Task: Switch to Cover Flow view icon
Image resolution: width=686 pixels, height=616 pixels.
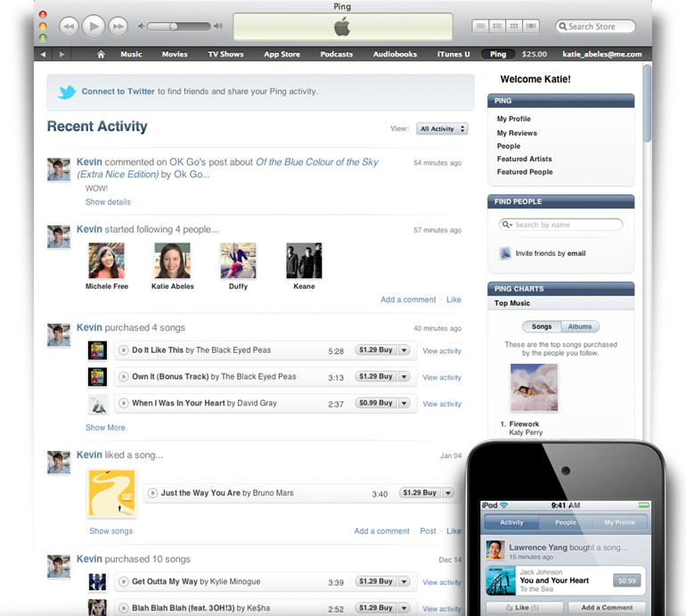Action: [531, 26]
